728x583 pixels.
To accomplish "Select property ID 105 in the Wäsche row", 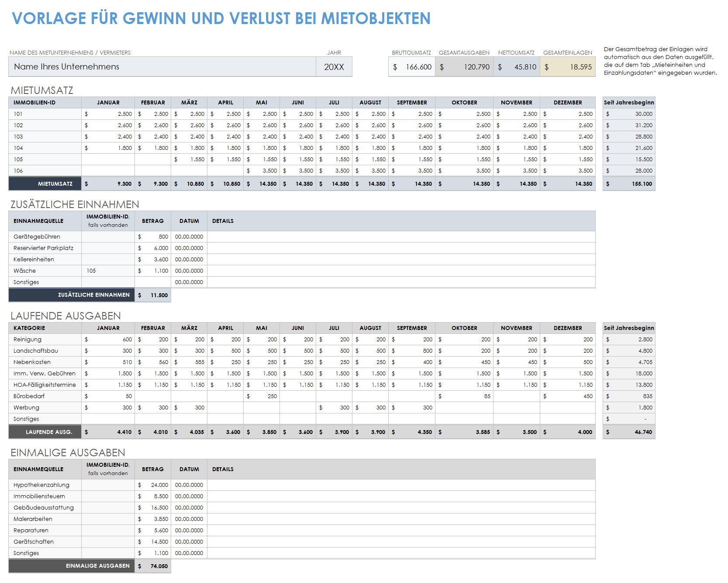I will tap(108, 271).
